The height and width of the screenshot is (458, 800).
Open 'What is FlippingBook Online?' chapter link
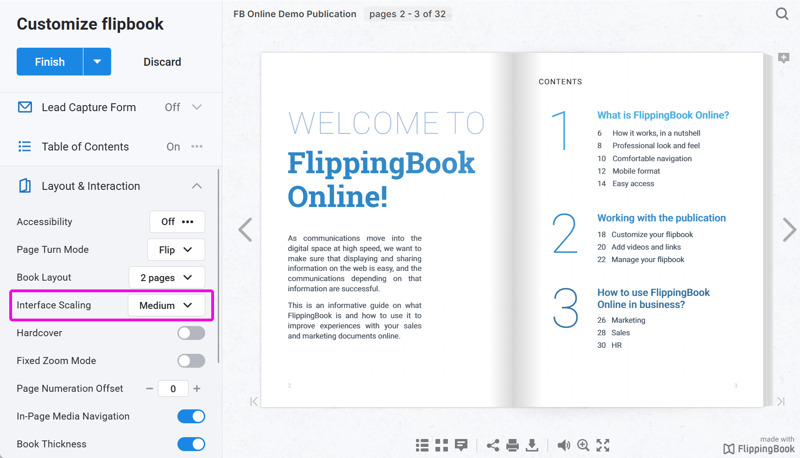pos(663,115)
